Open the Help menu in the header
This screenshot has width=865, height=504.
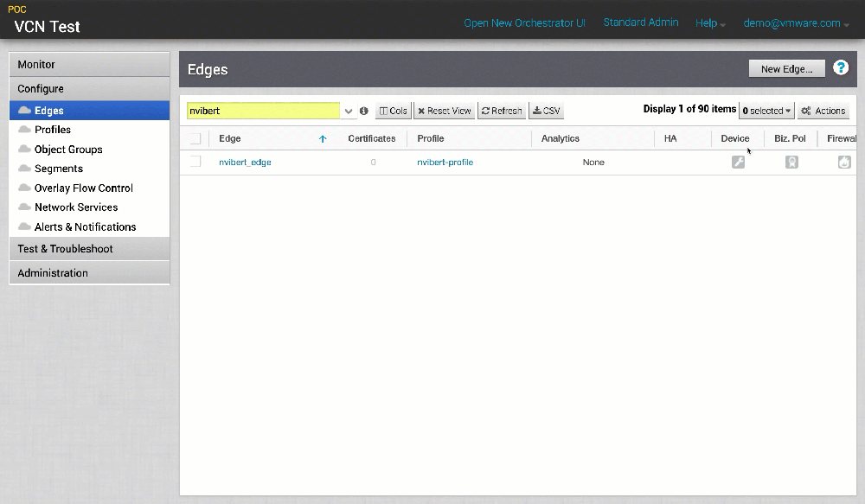(x=709, y=22)
